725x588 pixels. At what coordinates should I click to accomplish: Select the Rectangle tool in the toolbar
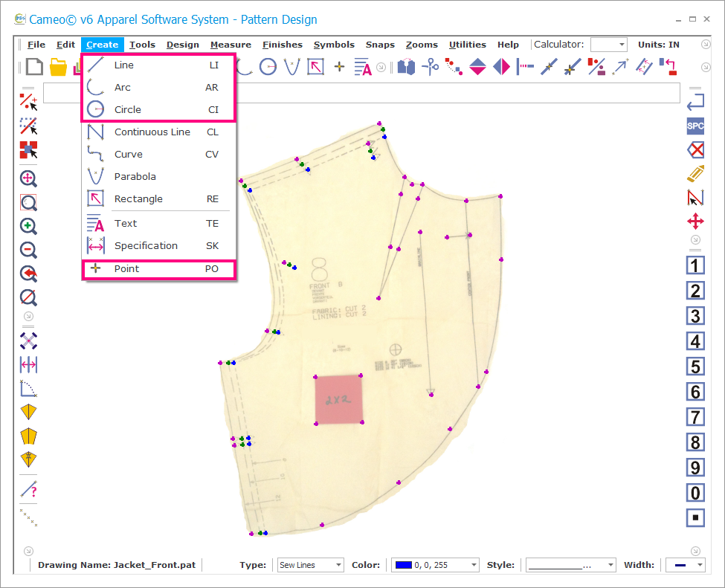tap(316, 67)
